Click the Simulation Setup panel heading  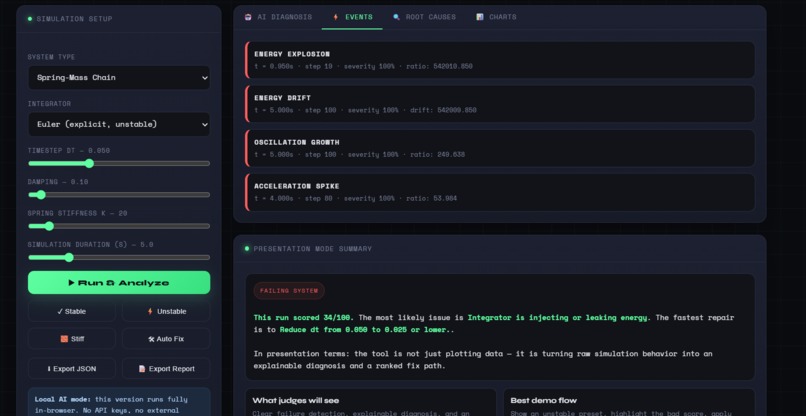point(74,19)
